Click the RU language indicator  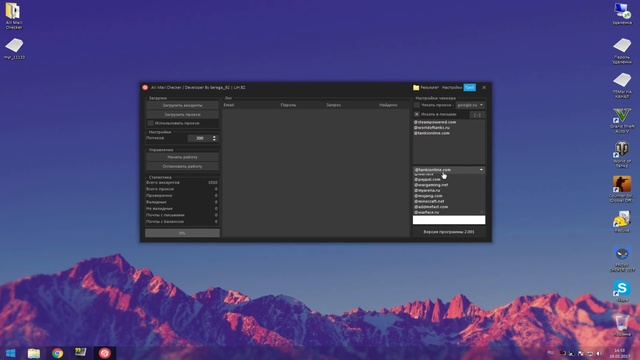(551, 352)
